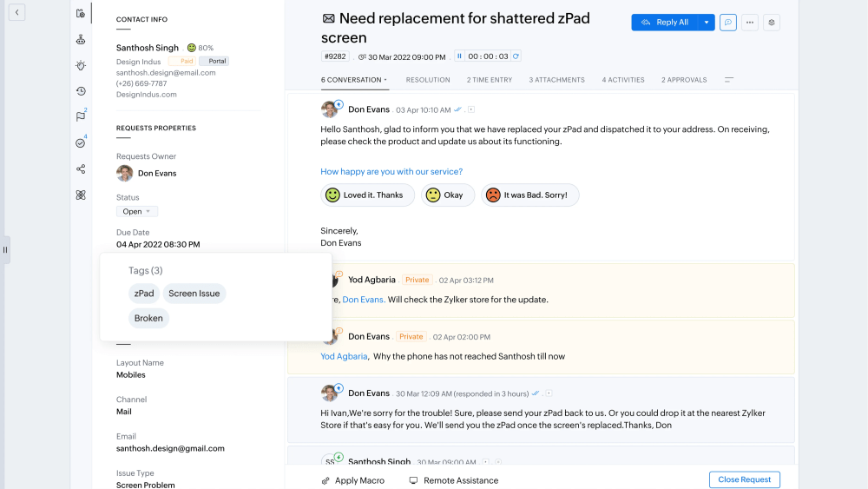Click the Close Request button
Viewport: 868px width, 489px height.
[744, 479]
